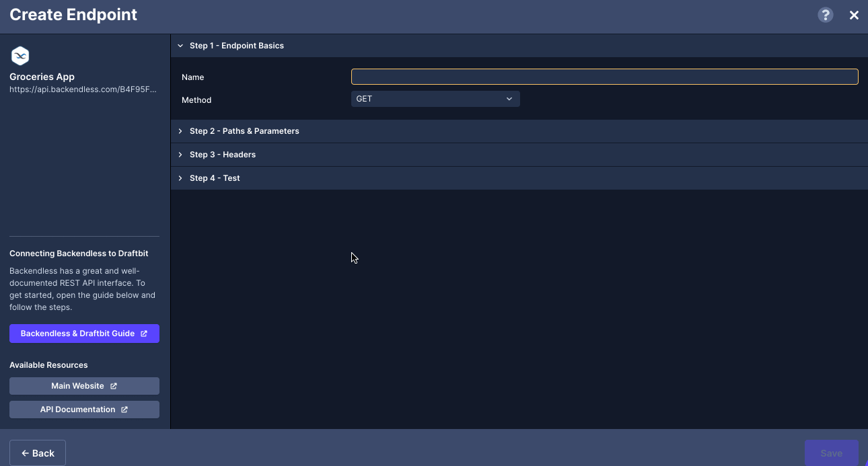Image resolution: width=868 pixels, height=466 pixels.
Task: Click the Save button
Action: click(x=832, y=453)
